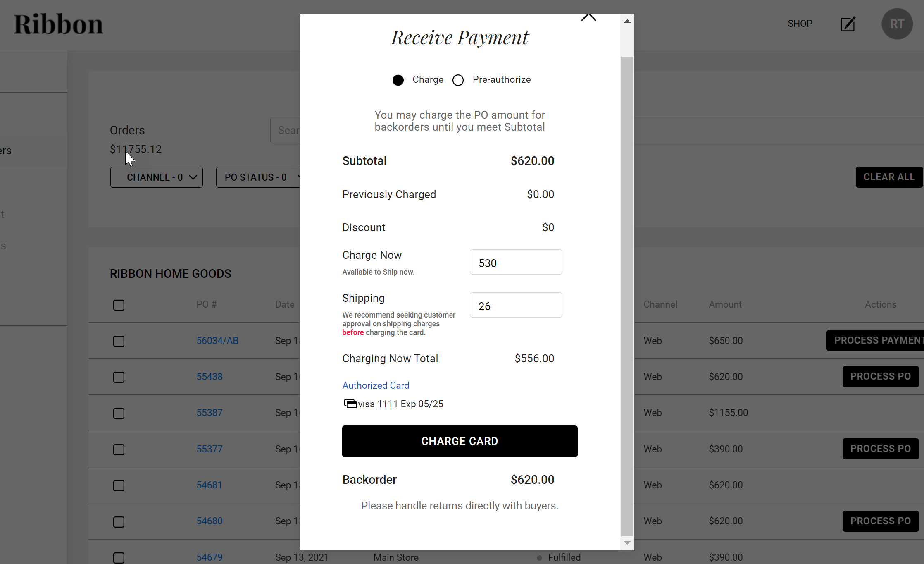Collapse the Receive Payment dialog chevron

click(588, 17)
